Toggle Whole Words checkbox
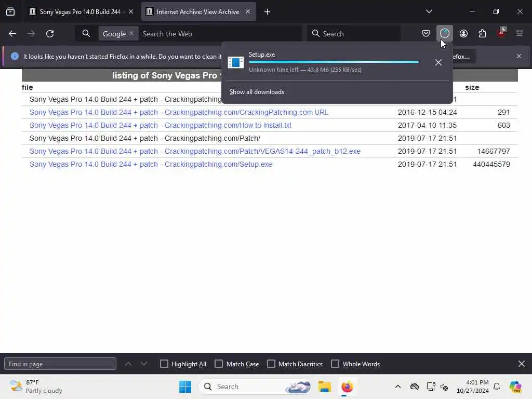The width and height of the screenshot is (532, 399). pos(335,364)
